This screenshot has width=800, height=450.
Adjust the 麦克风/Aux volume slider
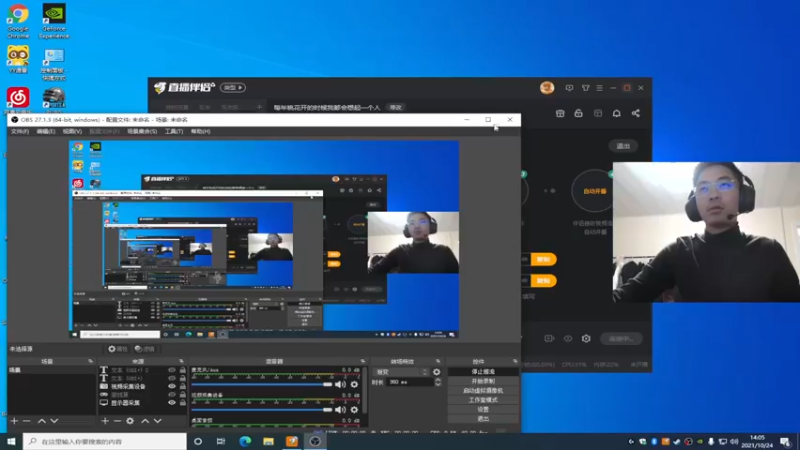point(262,384)
